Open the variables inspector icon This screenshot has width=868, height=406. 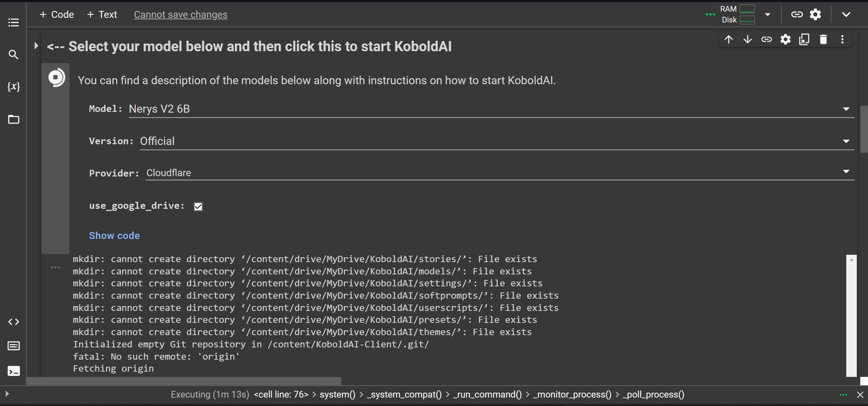tap(14, 86)
